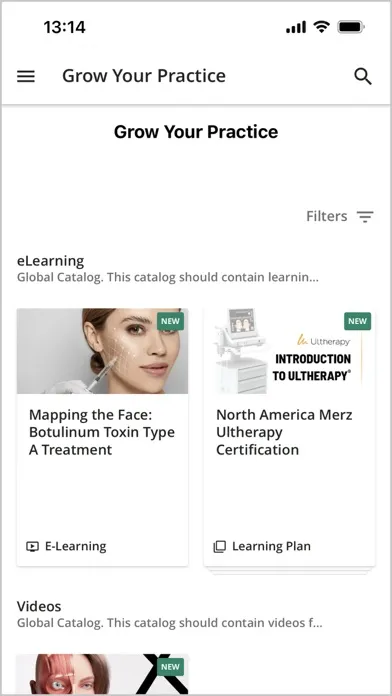This screenshot has width=392, height=696.
Task: Click the eLearning Global Catalog description
Action: click(x=168, y=277)
